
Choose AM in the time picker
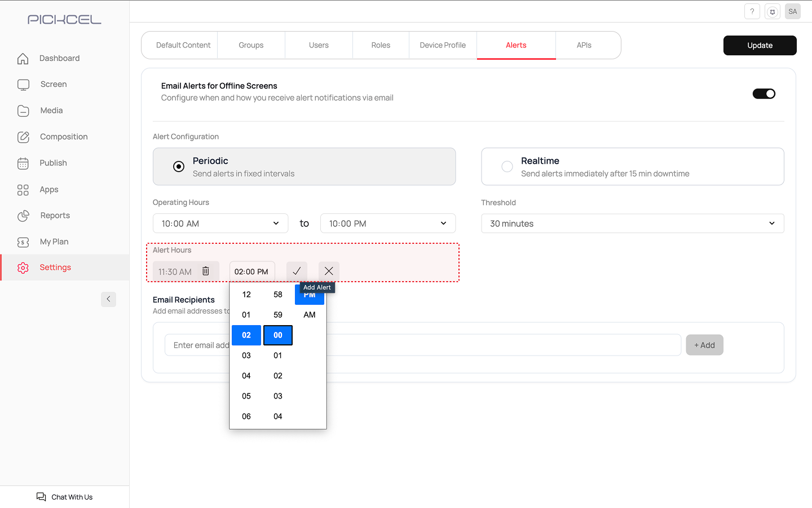310,315
